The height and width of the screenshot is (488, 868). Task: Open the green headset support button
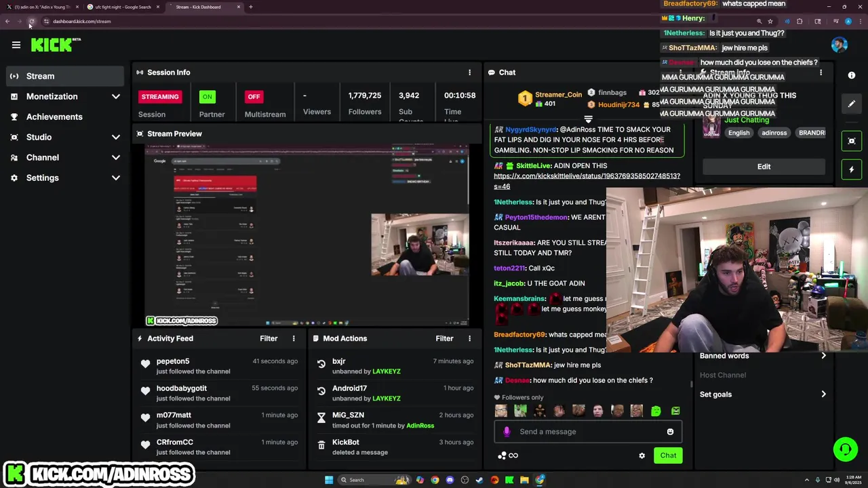pyautogui.click(x=845, y=449)
